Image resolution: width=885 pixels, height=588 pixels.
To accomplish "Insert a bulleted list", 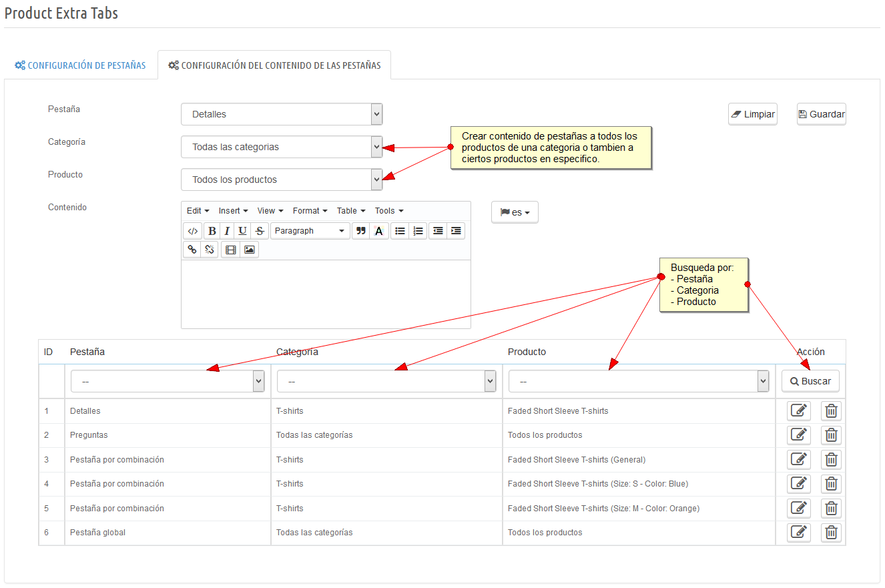I will 400,231.
